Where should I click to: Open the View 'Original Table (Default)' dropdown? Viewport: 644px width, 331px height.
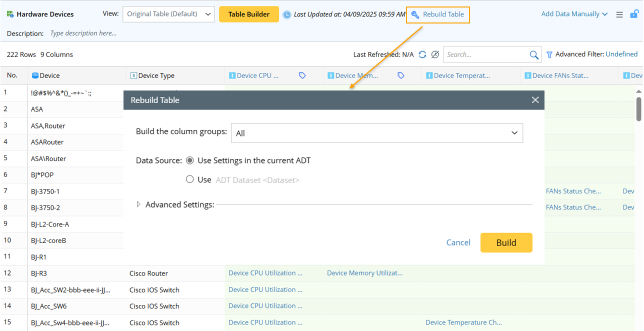pos(168,14)
